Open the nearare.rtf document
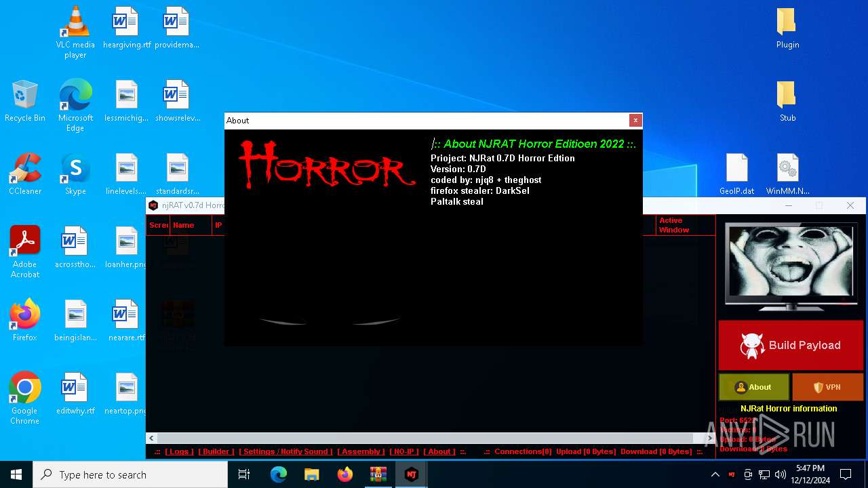Screen dimensions: 868x488 pyautogui.click(x=127, y=321)
